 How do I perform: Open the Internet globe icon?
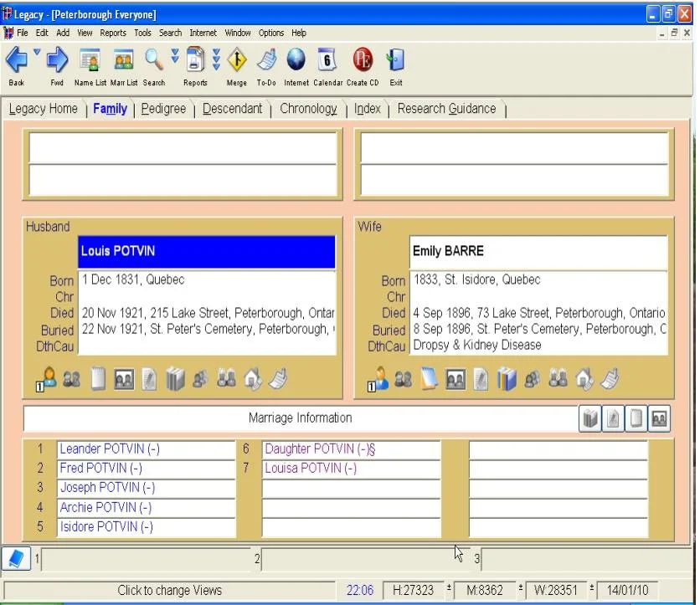coord(296,59)
